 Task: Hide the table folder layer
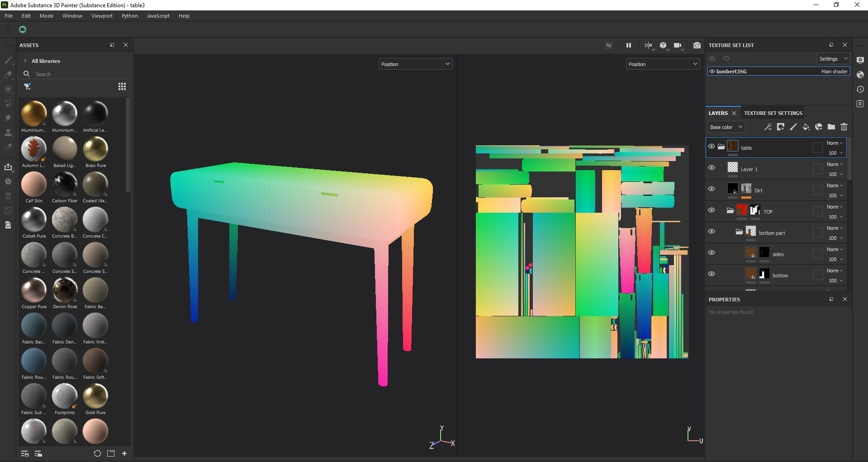coord(711,147)
